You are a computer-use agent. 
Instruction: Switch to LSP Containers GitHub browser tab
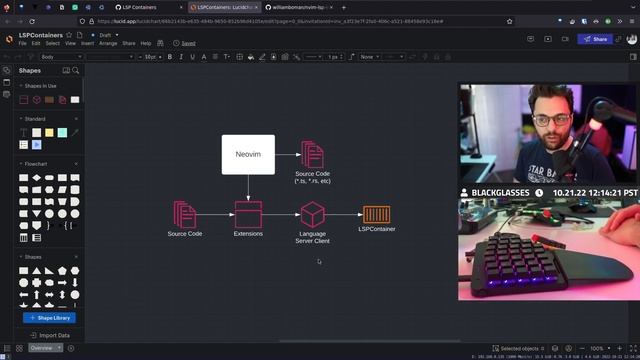click(149, 7)
